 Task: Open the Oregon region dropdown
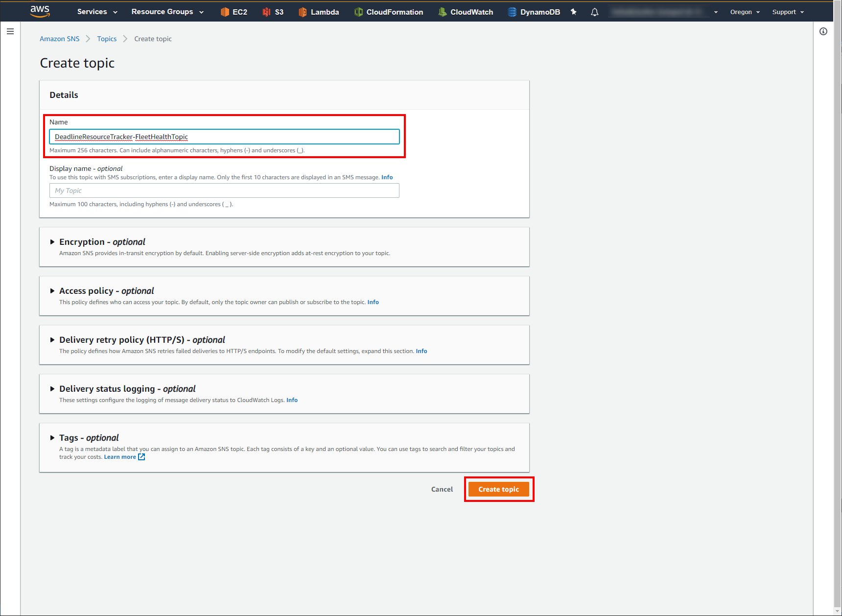tap(745, 12)
